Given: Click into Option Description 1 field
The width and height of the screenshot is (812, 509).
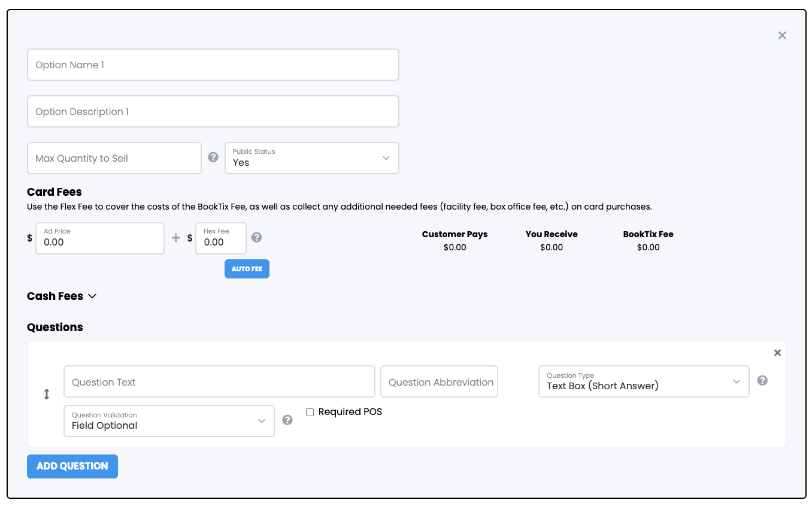Looking at the screenshot, I should (213, 111).
